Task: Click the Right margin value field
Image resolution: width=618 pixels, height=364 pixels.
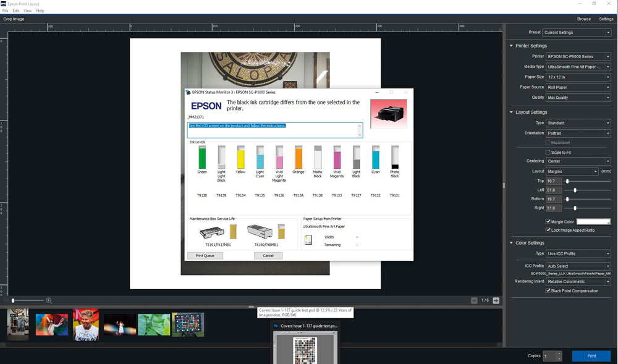Action: [x=554, y=208]
